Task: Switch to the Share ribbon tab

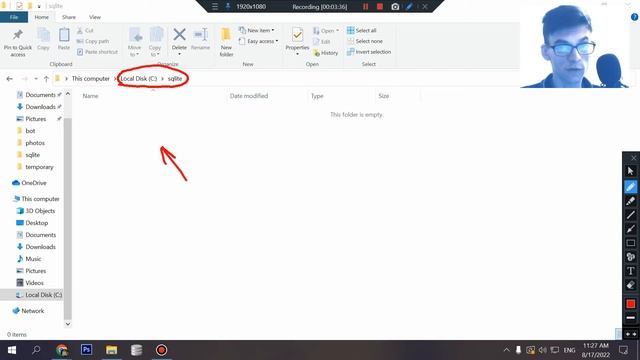Action: pos(69,17)
